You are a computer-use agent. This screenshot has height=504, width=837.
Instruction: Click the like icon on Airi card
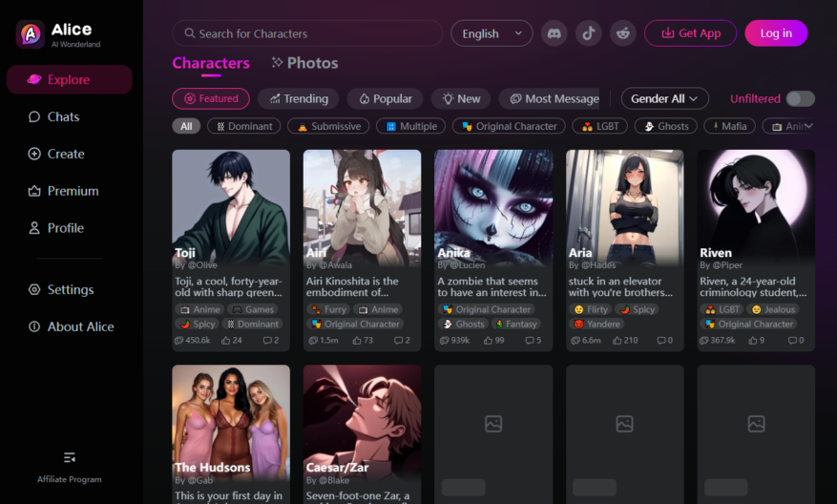click(x=357, y=340)
